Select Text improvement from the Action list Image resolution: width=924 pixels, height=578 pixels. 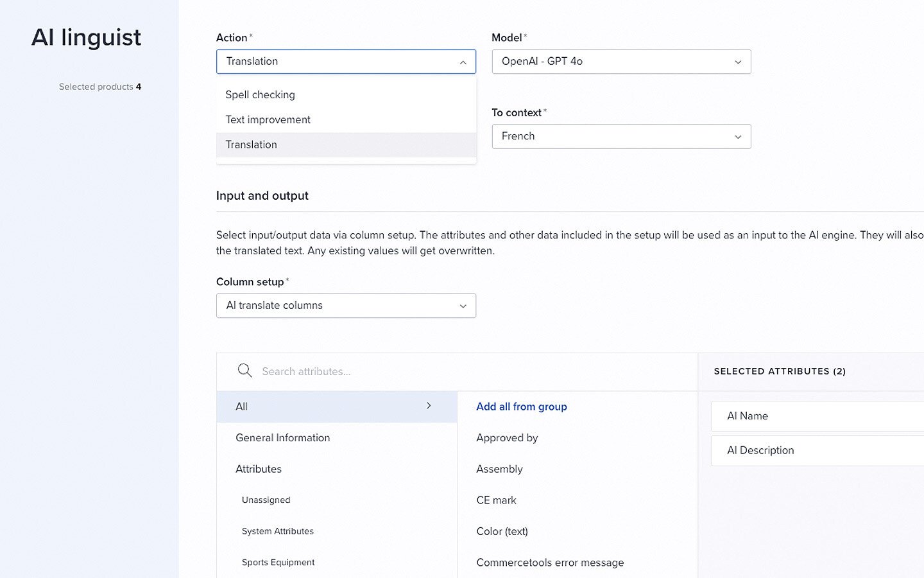pos(268,119)
